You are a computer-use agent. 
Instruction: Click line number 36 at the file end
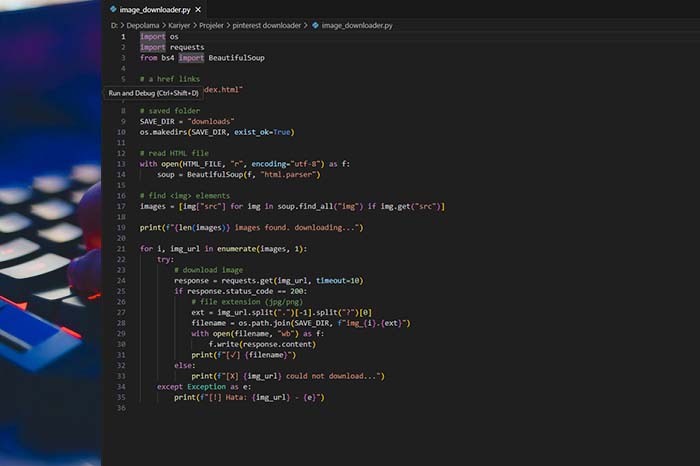[121, 407]
